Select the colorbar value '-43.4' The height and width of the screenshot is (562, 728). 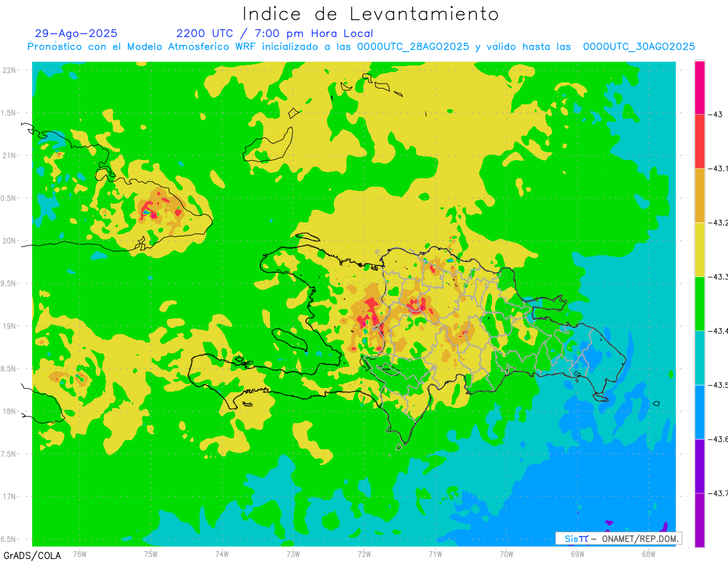719,331
